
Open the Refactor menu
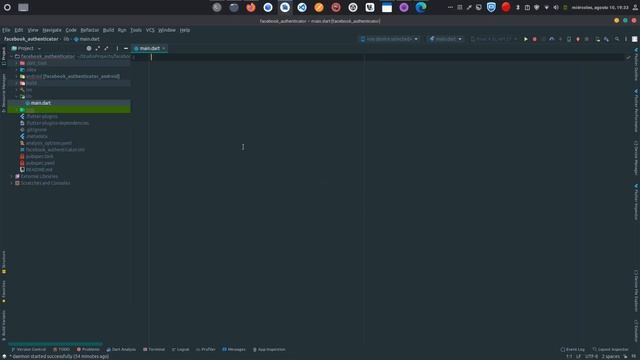[x=89, y=30]
